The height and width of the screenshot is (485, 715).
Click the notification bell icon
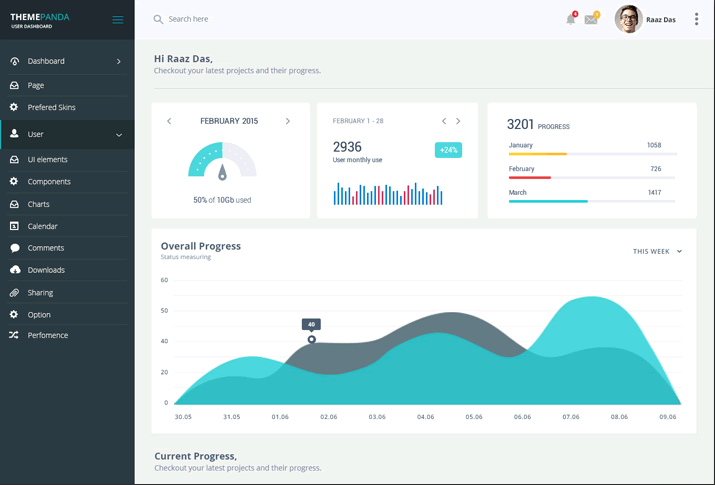pyautogui.click(x=571, y=19)
